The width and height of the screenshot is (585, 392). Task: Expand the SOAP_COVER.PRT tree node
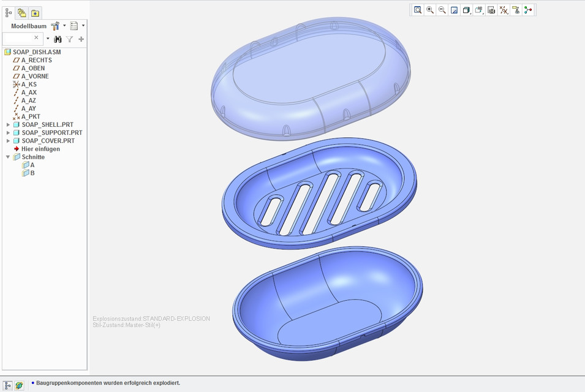point(7,140)
